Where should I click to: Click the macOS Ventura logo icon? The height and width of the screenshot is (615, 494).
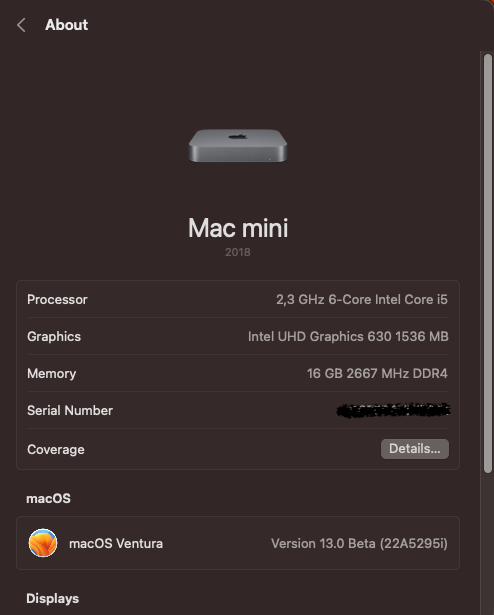pyautogui.click(x=43, y=543)
